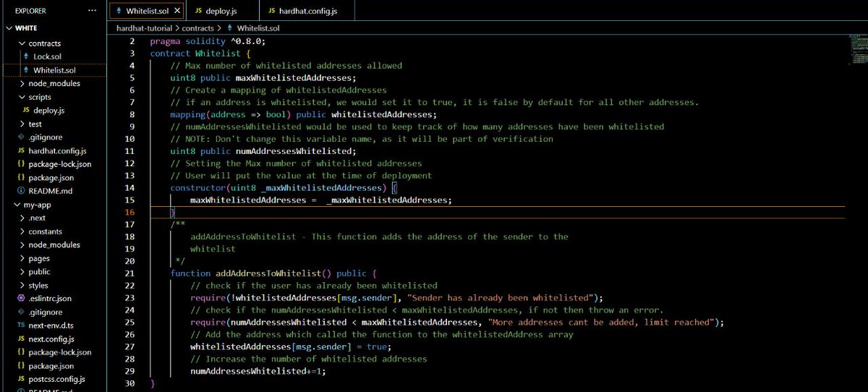The image size is (868, 392).
Task: Open README.md with the info icon
Action: coord(51,191)
